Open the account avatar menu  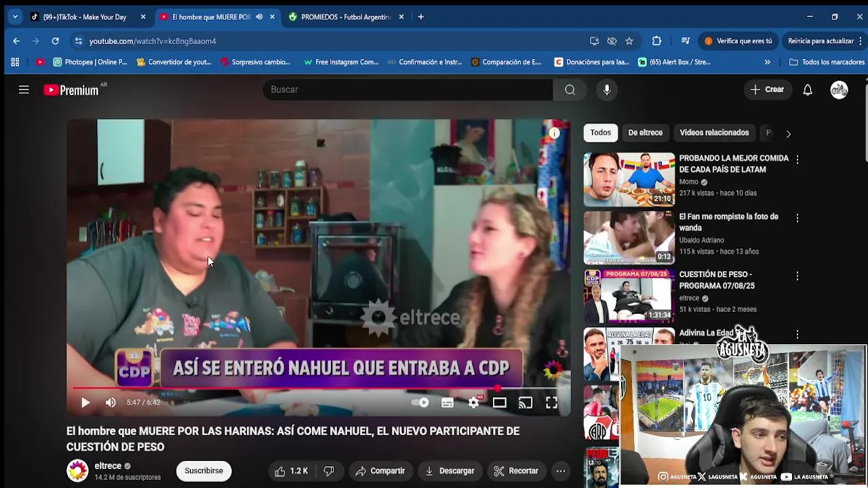point(840,89)
